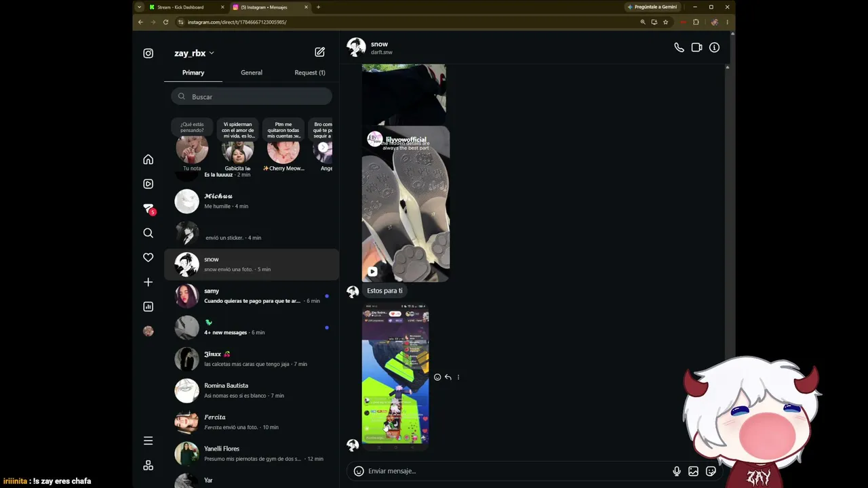Screen dimensions: 868x488
Task: Click the 'Estos para ti' message bubble
Action: coord(384,291)
